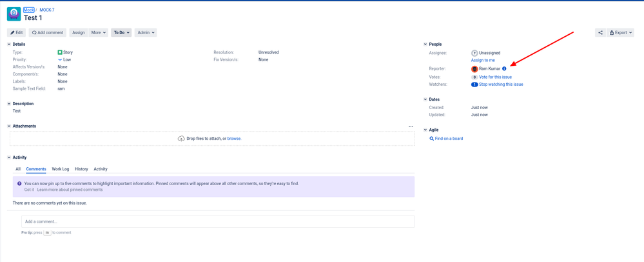Collapse the Description section
Screen dimensions: 644x262
[x=9, y=104]
